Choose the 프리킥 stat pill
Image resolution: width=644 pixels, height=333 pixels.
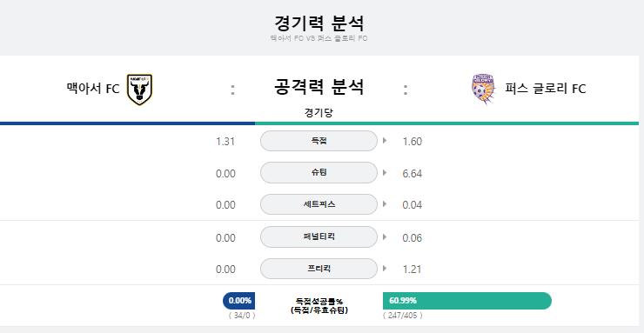[x=319, y=269]
